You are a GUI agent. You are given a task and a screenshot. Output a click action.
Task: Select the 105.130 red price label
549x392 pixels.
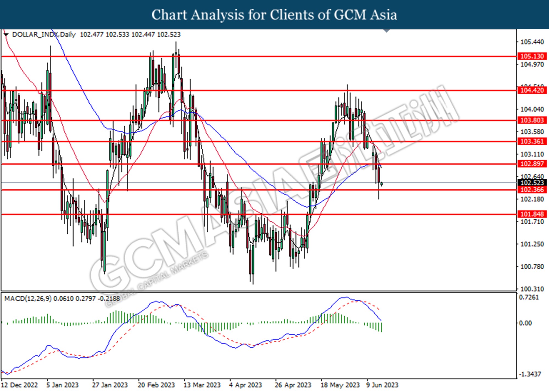[532, 56]
